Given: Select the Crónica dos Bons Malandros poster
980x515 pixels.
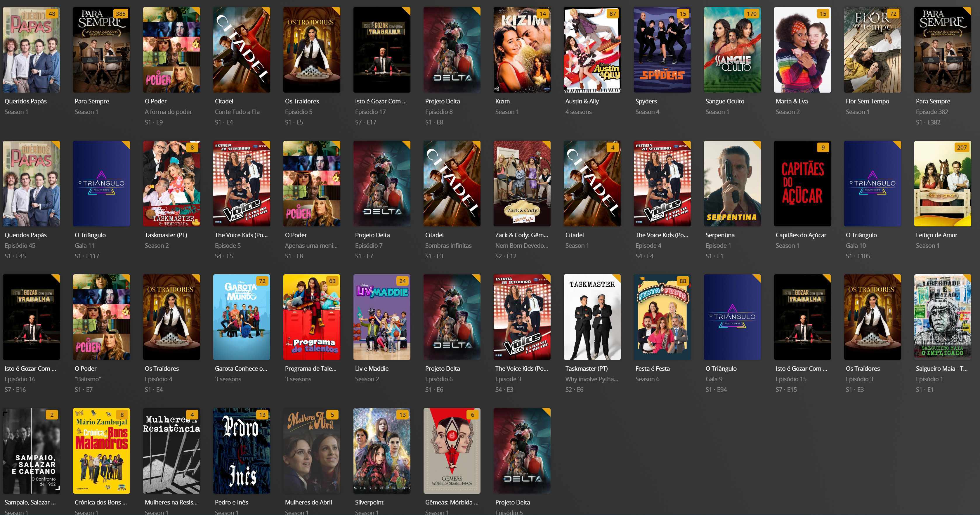Looking at the screenshot, I should tap(101, 451).
